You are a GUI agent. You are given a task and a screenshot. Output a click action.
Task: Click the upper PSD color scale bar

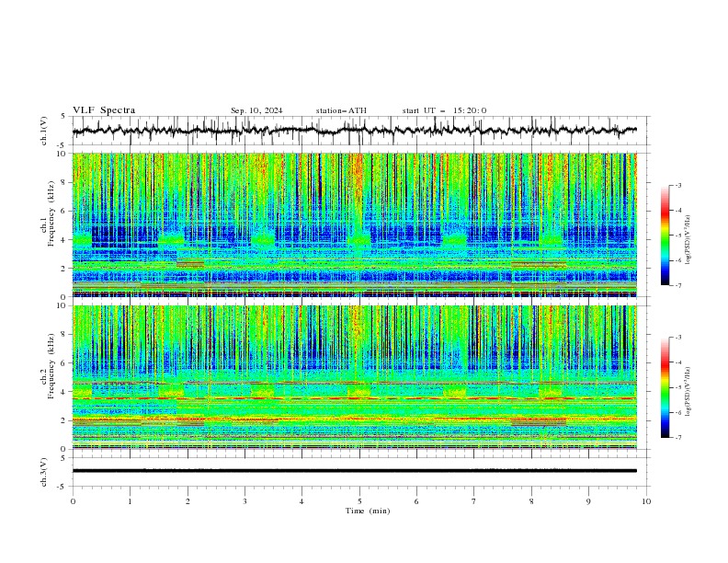tap(665, 236)
